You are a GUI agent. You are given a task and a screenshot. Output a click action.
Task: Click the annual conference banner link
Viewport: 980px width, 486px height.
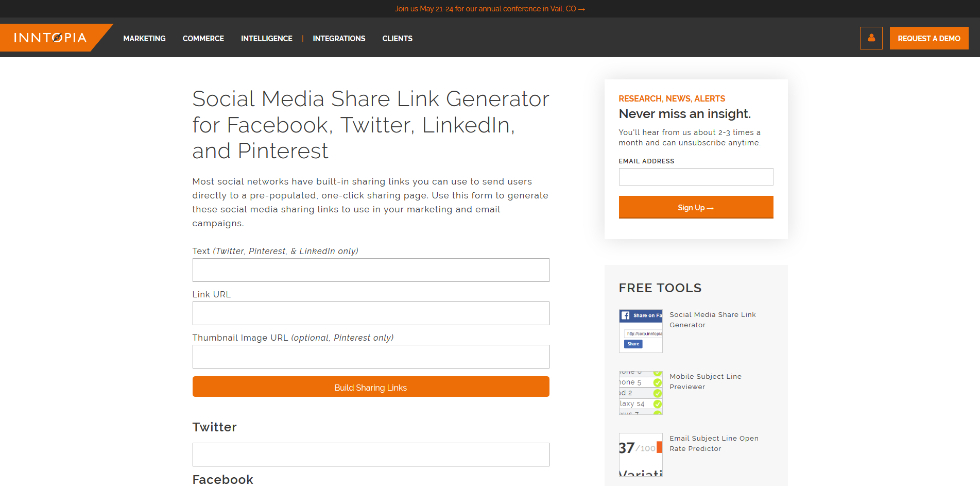click(x=490, y=8)
